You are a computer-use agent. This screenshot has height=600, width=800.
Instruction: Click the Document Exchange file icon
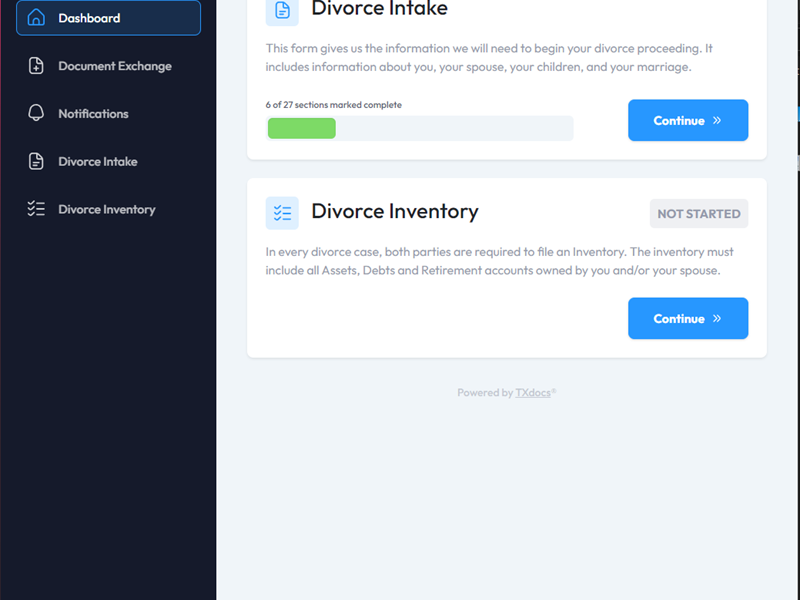coord(36,66)
